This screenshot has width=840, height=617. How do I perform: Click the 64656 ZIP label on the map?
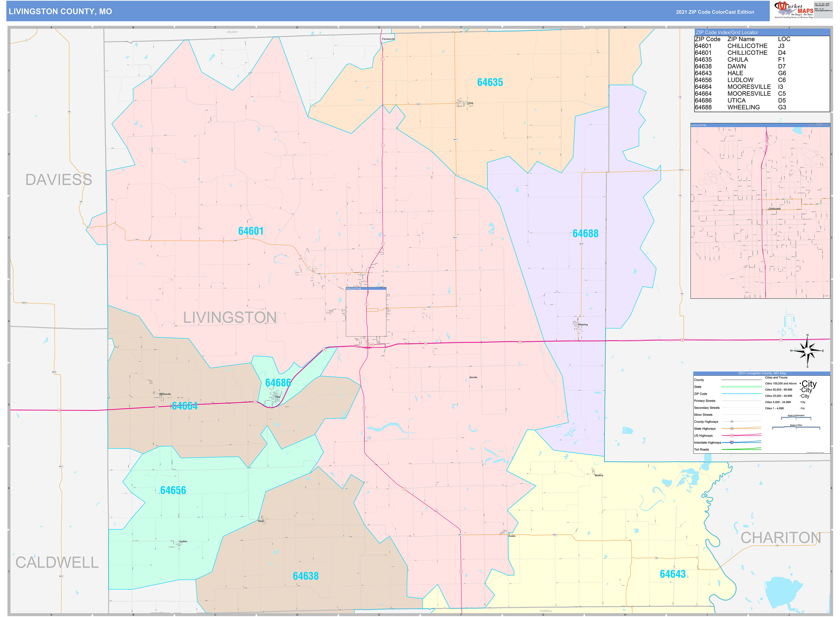pyautogui.click(x=173, y=490)
